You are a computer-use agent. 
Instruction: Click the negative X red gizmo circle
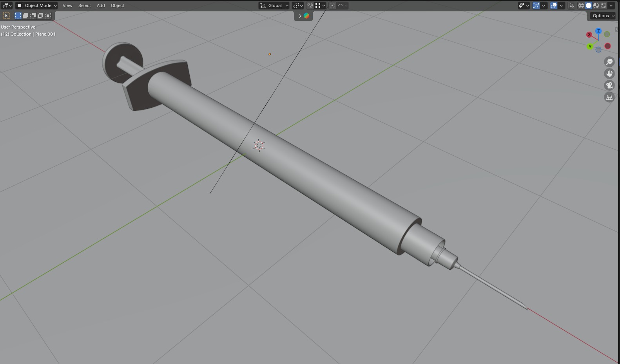pyautogui.click(x=608, y=46)
